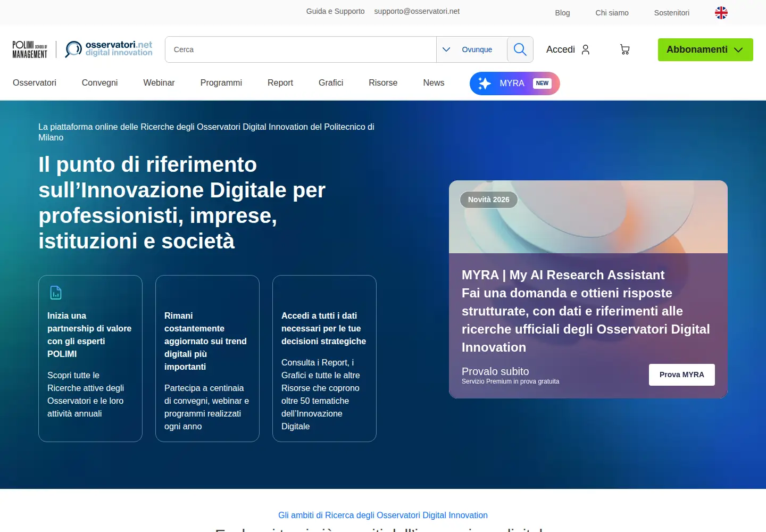Viewport: 766px width, 532px height.
Task: Click Gli ambiti di Ricerca subtitle text
Action: pos(383,515)
